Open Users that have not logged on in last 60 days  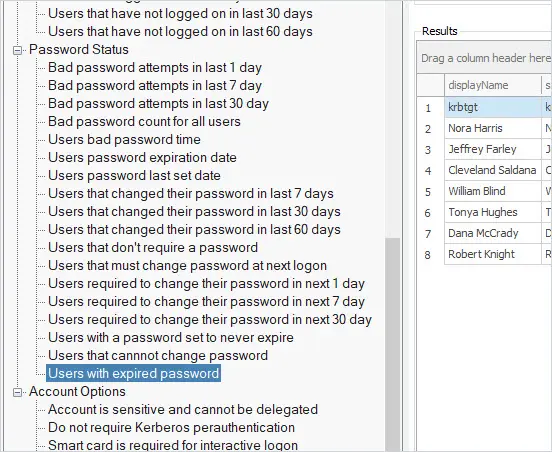(180, 32)
